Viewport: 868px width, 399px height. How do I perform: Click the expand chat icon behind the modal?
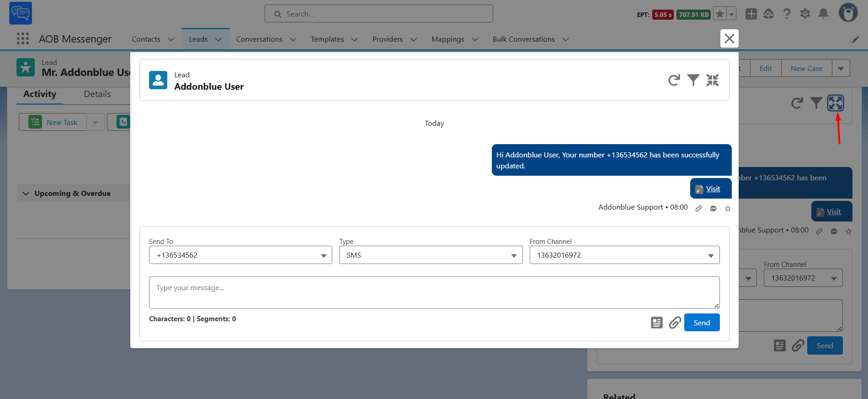[x=836, y=103]
